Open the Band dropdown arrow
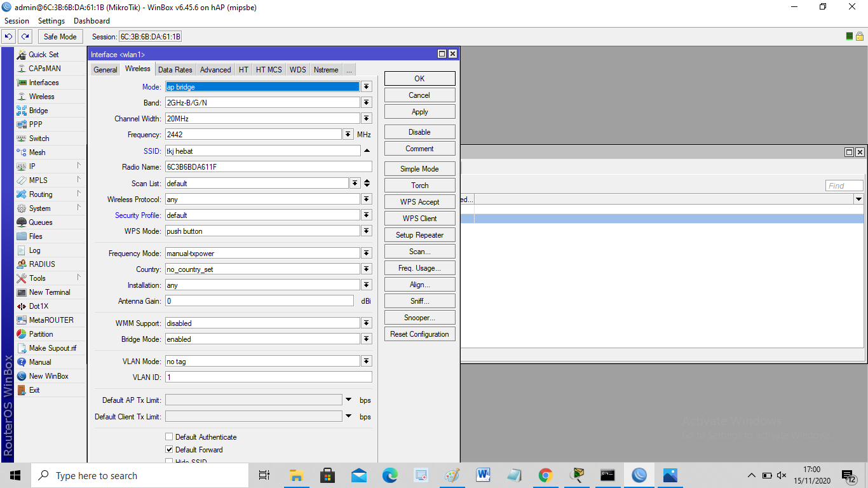This screenshot has height=488, width=868. [367, 103]
